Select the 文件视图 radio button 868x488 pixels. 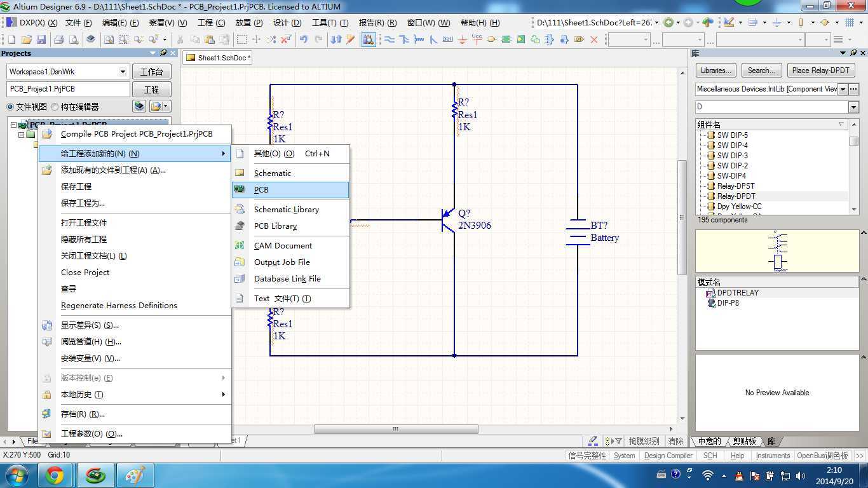click(x=10, y=107)
